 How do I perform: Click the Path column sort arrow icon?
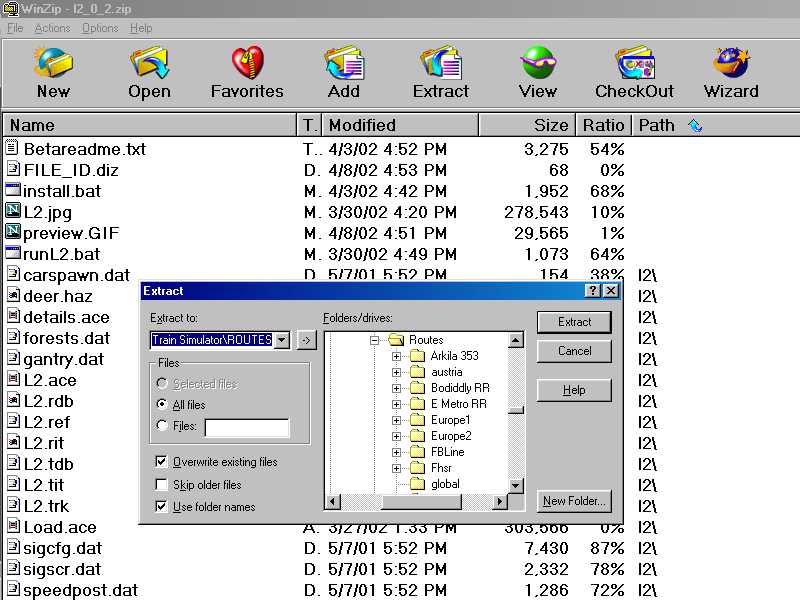click(695, 124)
